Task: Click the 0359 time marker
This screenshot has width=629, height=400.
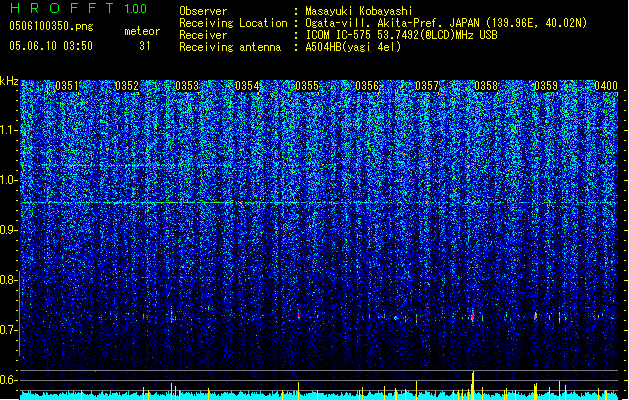Action: 546,86
